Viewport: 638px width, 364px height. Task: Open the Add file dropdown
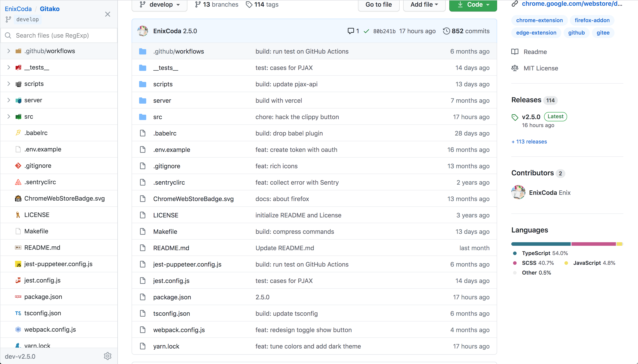click(424, 4)
